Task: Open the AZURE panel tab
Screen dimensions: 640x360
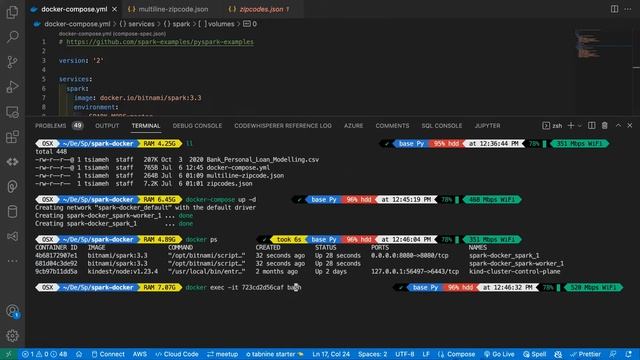Action: (353, 126)
